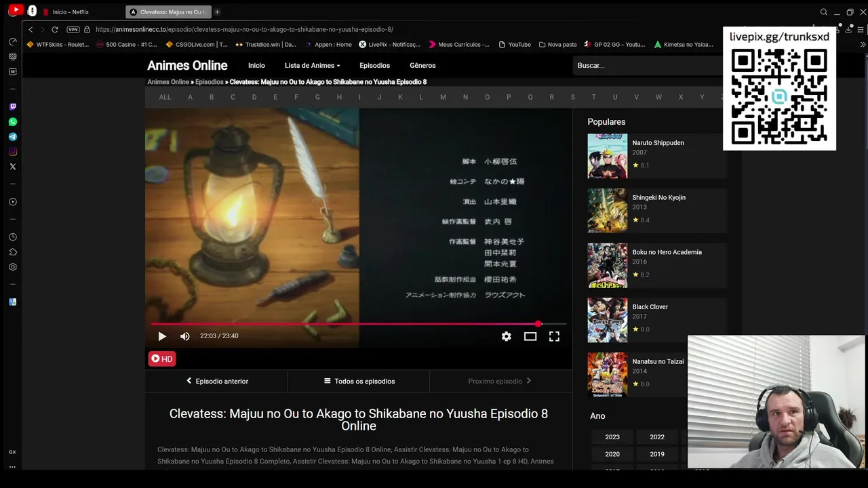This screenshot has width=868, height=488.
Task: Go to Episodio anterior
Action: 217,381
